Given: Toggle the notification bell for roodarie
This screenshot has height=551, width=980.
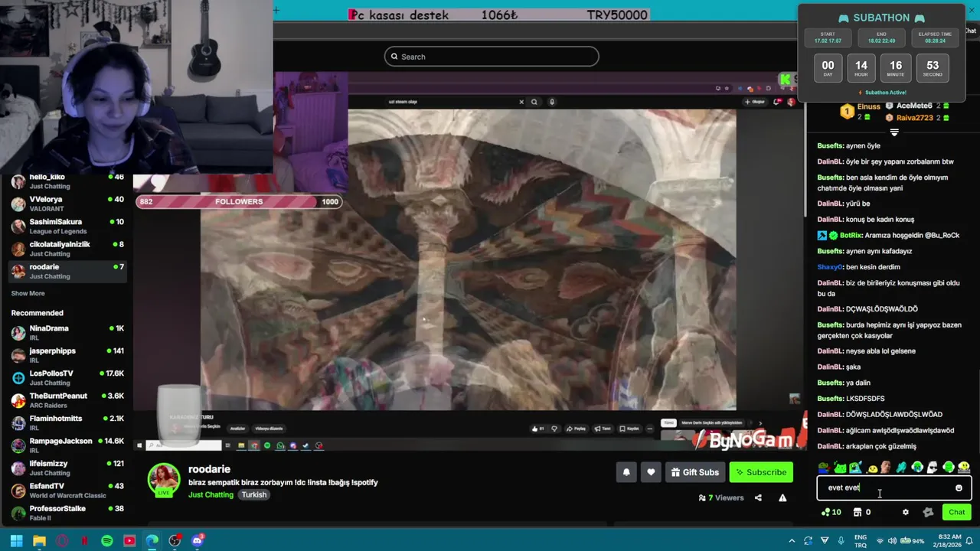Looking at the screenshot, I should pos(626,472).
